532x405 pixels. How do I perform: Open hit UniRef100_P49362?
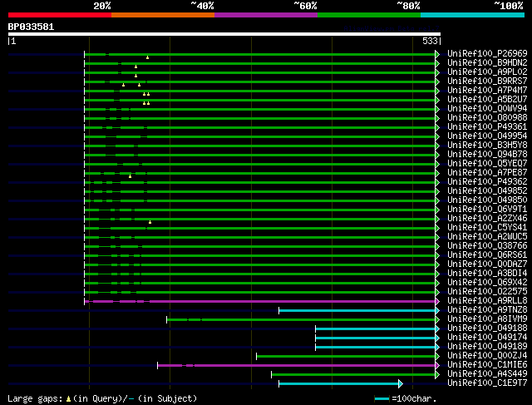click(487, 181)
